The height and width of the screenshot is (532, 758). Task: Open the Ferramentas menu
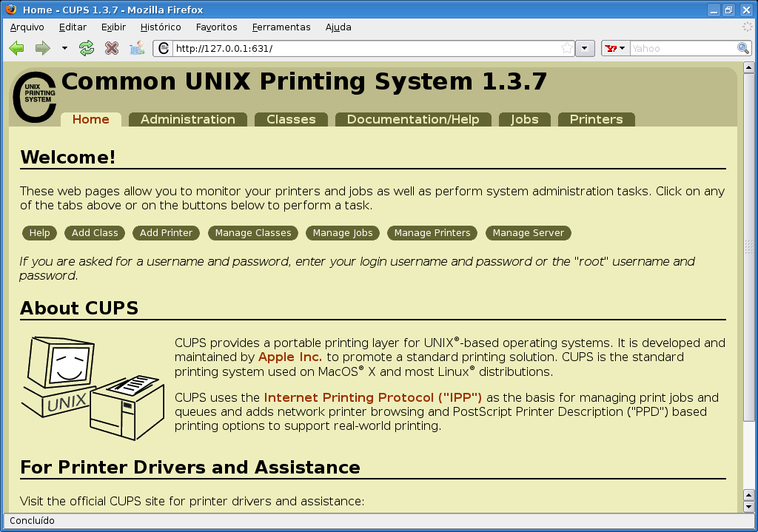pos(281,27)
